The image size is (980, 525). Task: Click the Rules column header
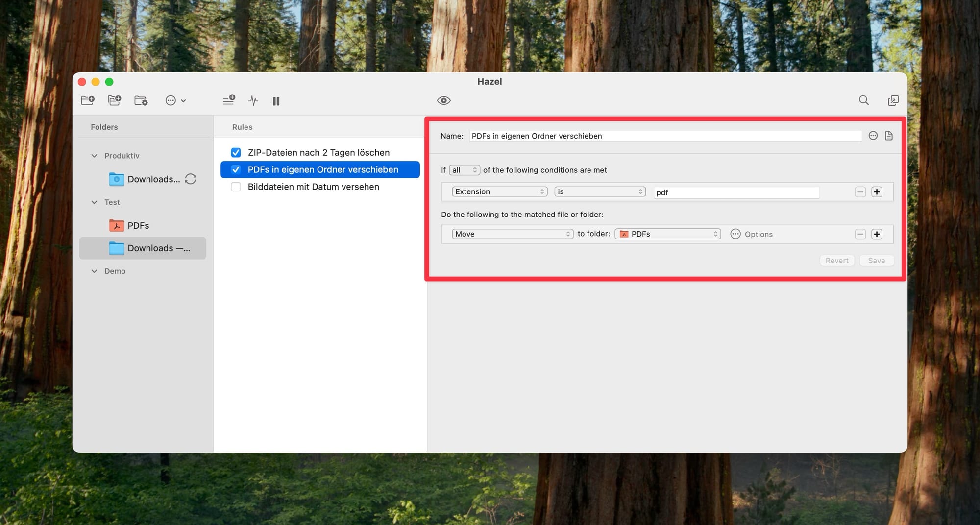click(x=243, y=127)
